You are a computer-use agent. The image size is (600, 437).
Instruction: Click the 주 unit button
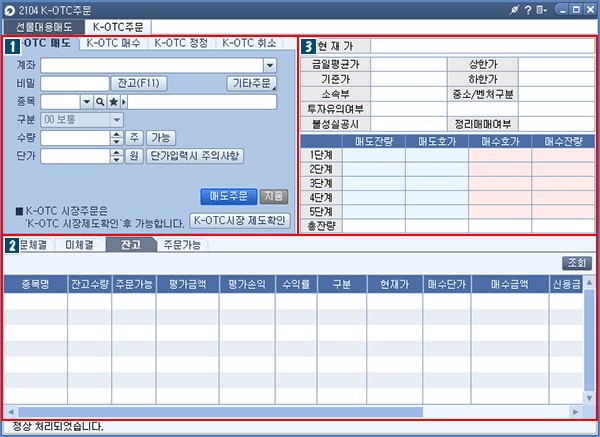click(x=134, y=138)
